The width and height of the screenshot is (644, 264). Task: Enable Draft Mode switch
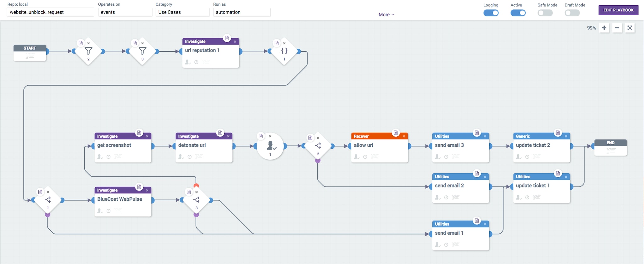point(572,13)
